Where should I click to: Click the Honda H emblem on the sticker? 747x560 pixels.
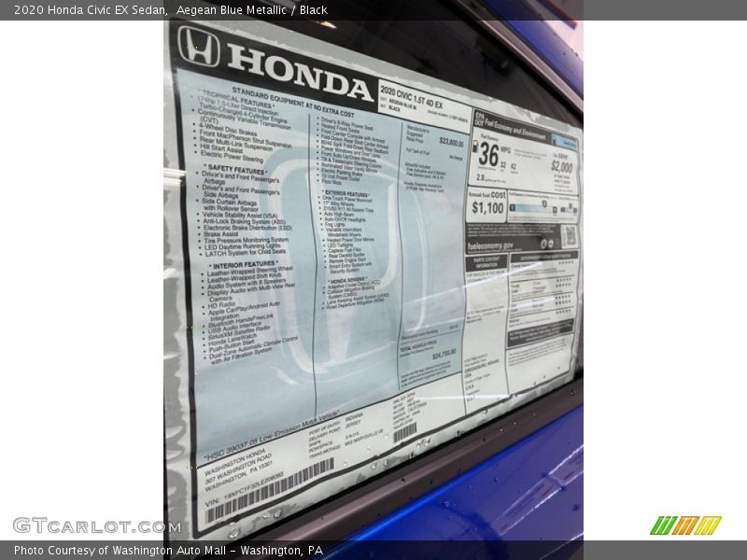pyautogui.click(x=199, y=46)
